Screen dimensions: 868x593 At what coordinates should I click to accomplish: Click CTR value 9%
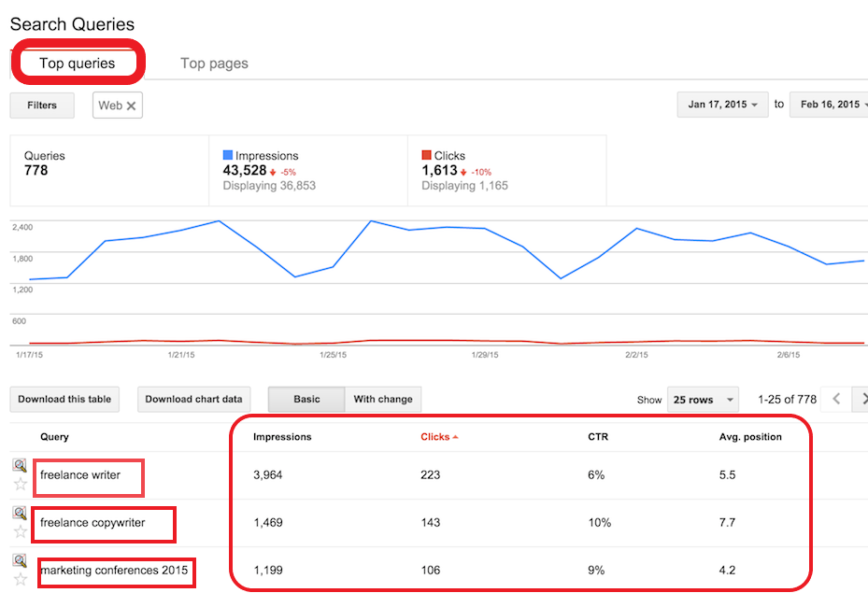click(596, 571)
